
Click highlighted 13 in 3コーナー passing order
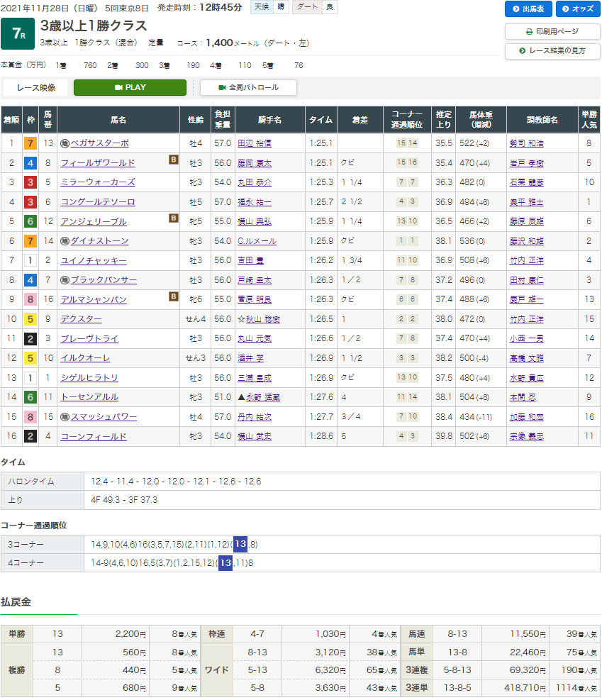click(x=240, y=544)
